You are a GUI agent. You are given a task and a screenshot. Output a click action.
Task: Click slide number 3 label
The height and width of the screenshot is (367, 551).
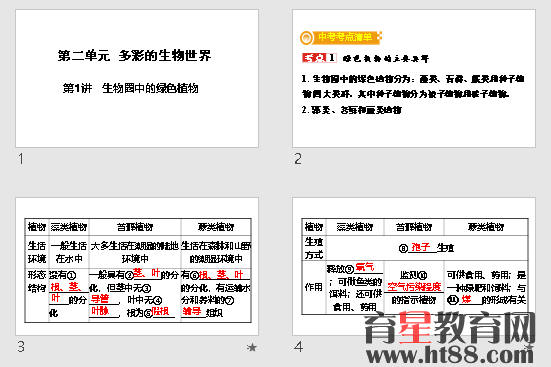coord(21,347)
